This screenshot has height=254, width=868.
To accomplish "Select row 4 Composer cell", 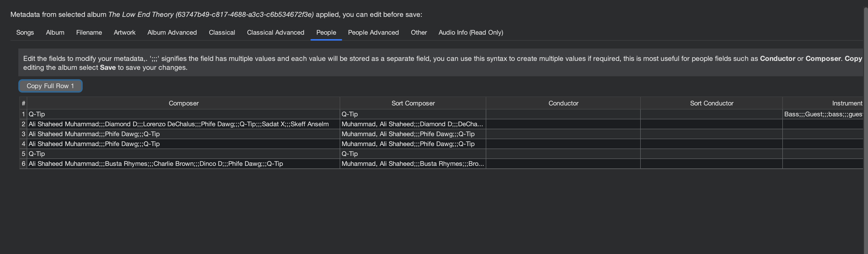I will pyautogui.click(x=183, y=144).
